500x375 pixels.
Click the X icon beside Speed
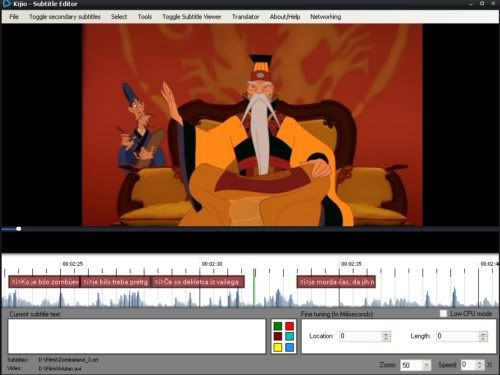click(x=490, y=365)
